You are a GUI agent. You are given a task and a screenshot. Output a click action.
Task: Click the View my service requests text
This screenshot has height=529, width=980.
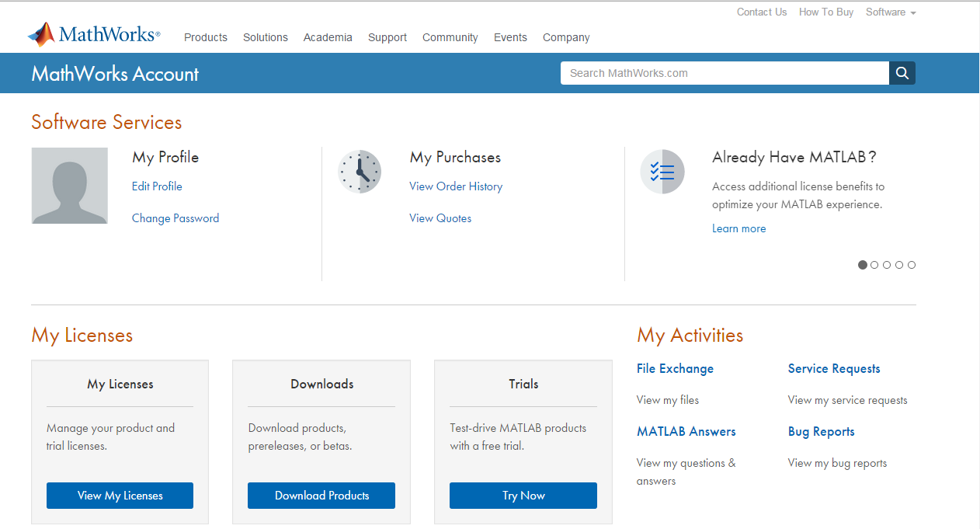(848, 400)
